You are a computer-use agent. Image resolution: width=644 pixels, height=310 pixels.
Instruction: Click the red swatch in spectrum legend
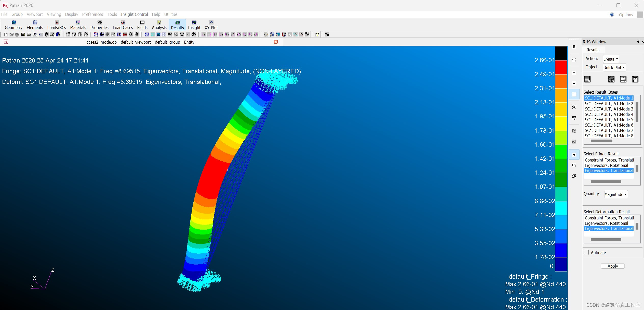click(x=561, y=67)
